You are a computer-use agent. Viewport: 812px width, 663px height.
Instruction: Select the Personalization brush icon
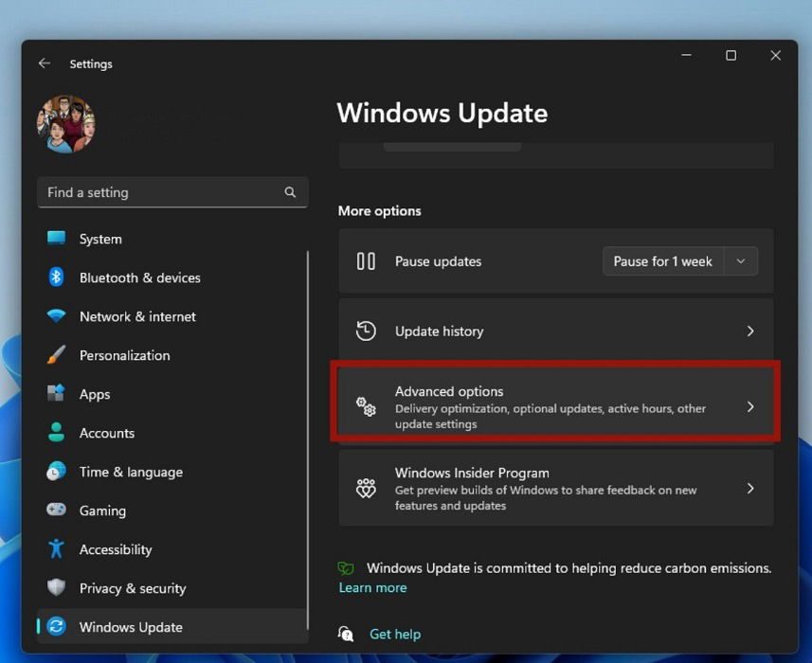(x=58, y=355)
